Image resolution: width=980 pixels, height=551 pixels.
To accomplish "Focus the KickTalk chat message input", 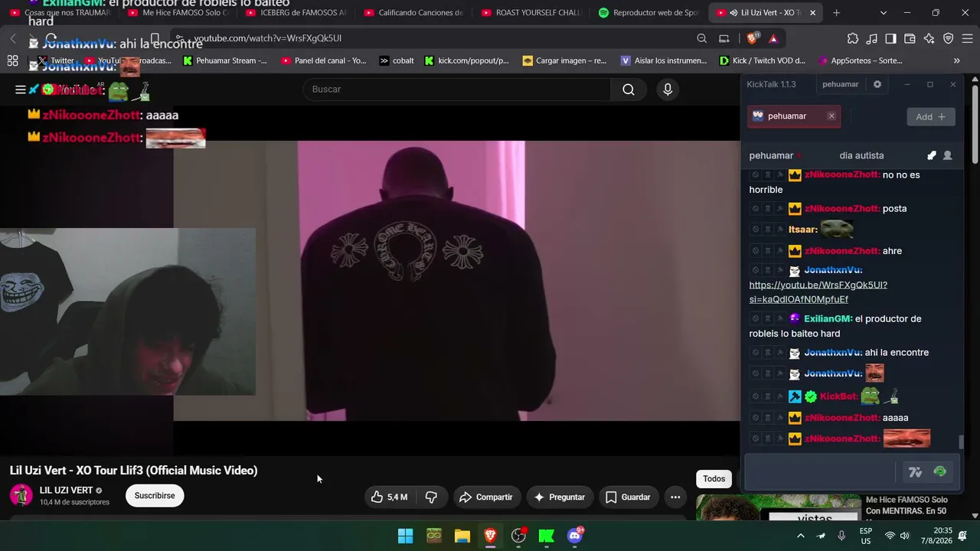I will click(x=821, y=472).
